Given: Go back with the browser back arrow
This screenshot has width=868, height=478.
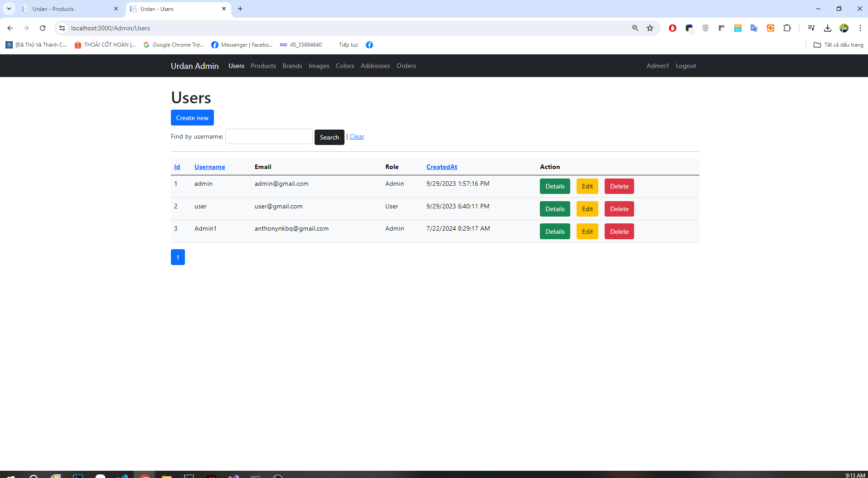Looking at the screenshot, I should (x=10, y=28).
